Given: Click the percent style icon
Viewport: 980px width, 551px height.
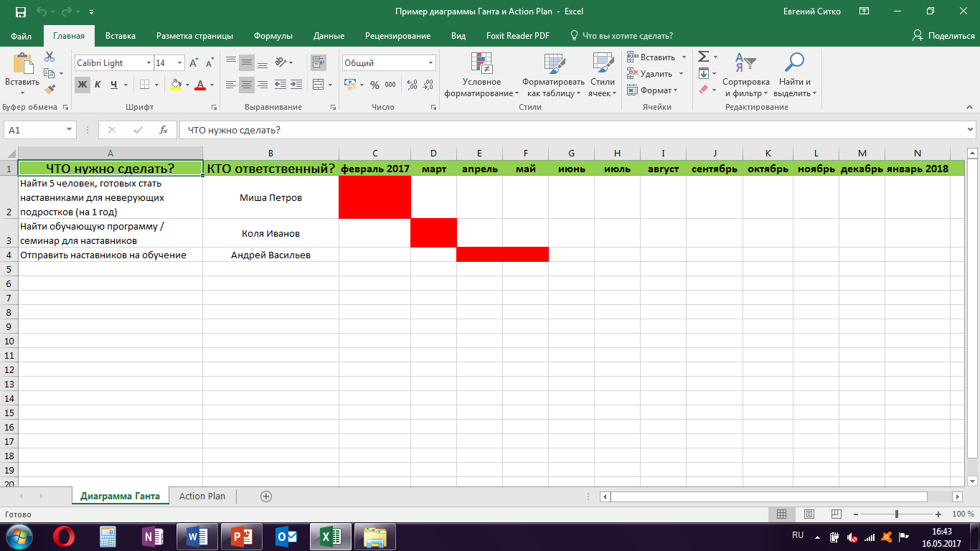Looking at the screenshot, I should (x=374, y=85).
